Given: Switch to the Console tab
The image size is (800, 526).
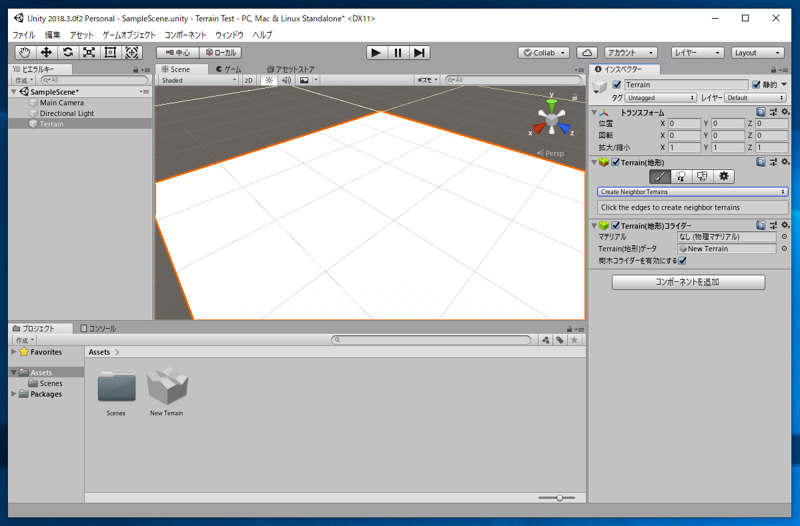Looking at the screenshot, I should pos(98,329).
